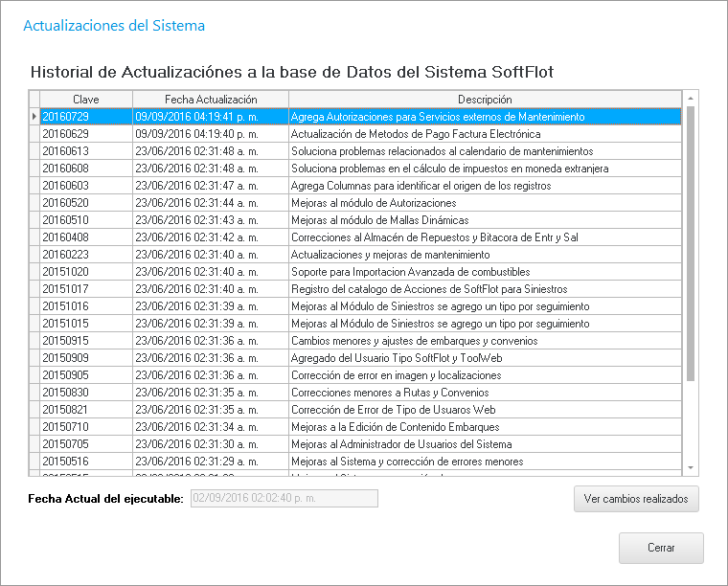Select row about calendario de mantenimientos

(441, 151)
